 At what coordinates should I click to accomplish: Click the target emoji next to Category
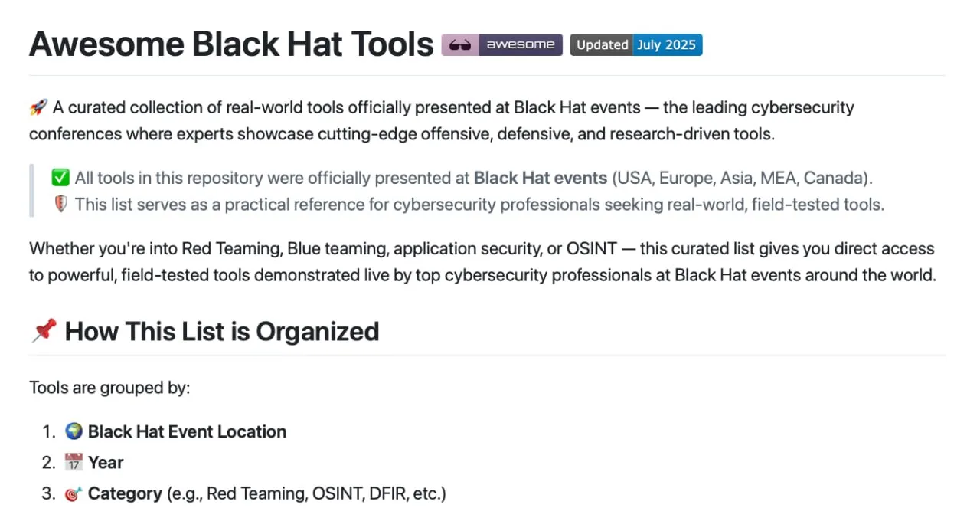pos(73,494)
